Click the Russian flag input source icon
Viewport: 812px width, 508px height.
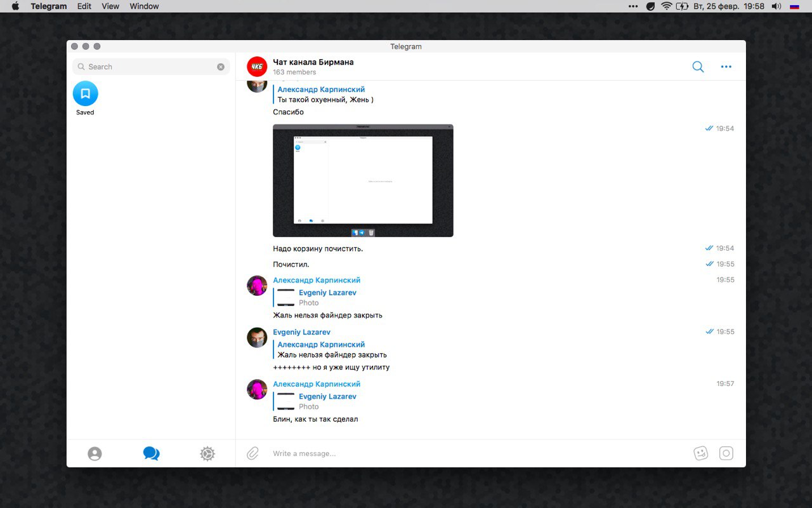(795, 6)
